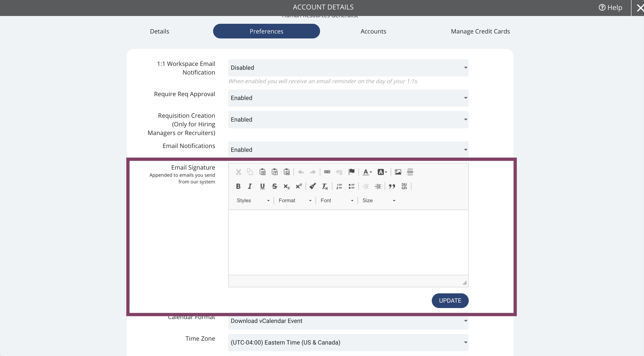Toggle italic formatting
The height and width of the screenshot is (356, 644).
pyautogui.click(x=250, y=186)
